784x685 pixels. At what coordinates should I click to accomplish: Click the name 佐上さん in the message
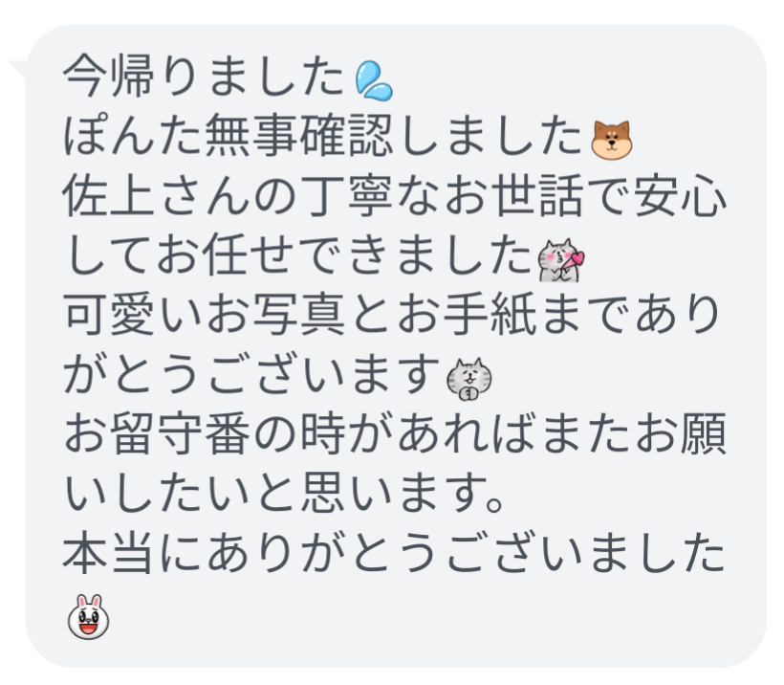coord(155,195)
